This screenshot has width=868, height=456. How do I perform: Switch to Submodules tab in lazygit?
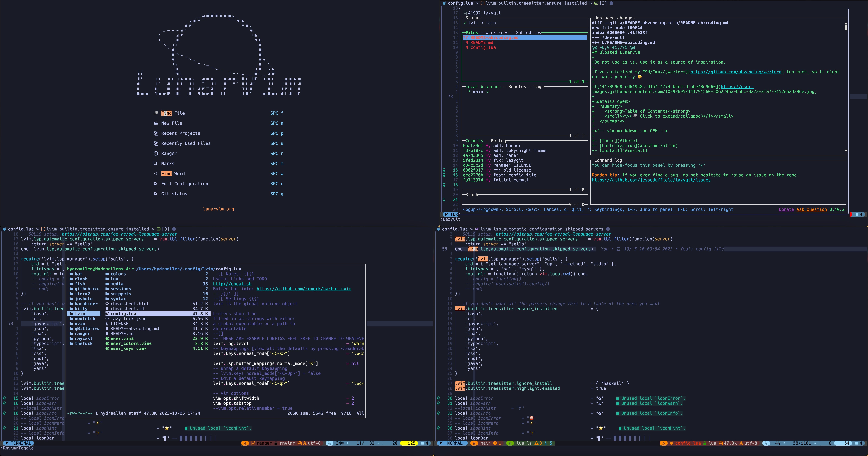(528, 33)
